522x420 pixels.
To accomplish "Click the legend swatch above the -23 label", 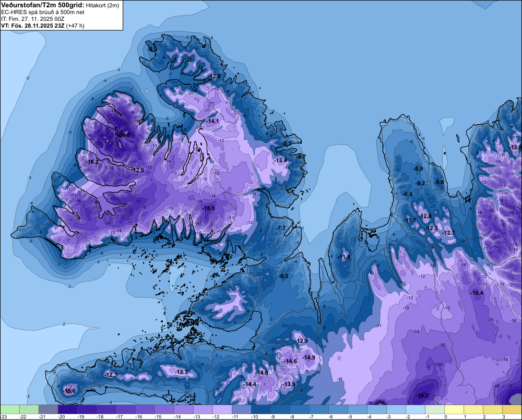I will tap(9, 409).
